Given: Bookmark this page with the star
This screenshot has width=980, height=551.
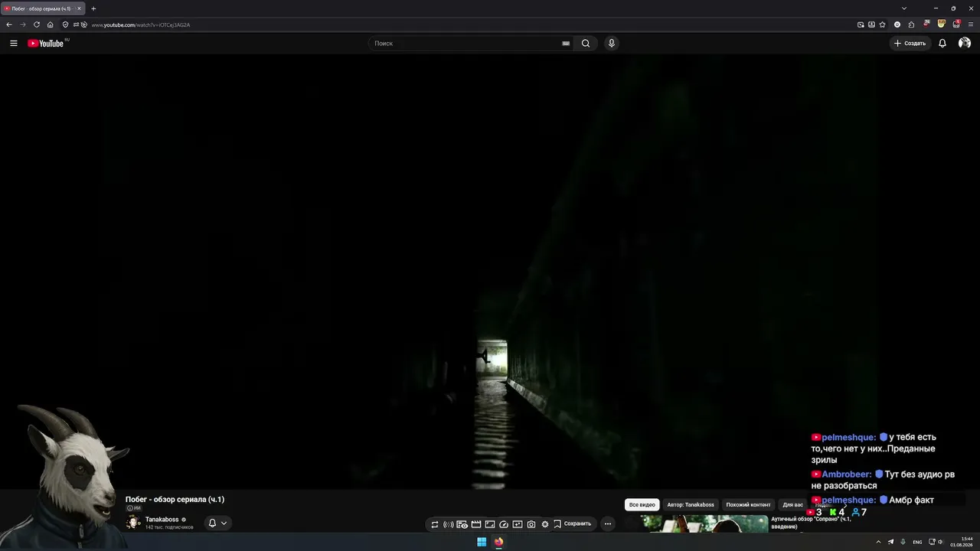Looking at the screenshot, I should (x=882, y=24).
